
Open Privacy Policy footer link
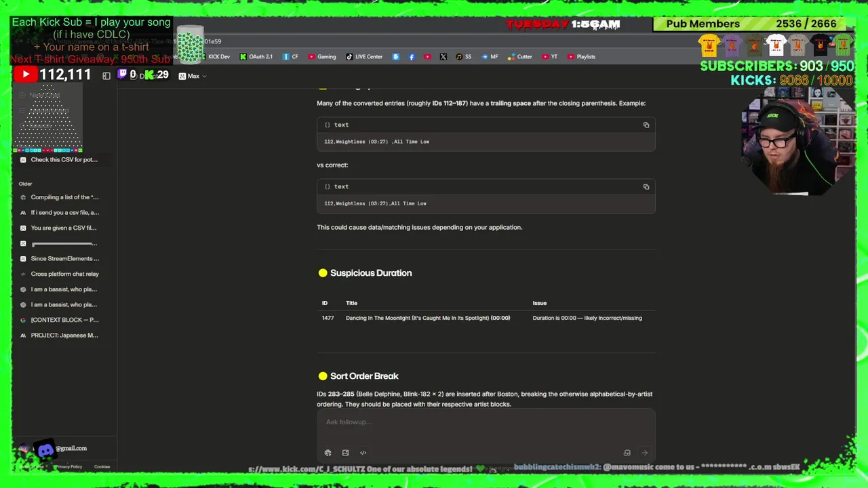tap(68, 467)
